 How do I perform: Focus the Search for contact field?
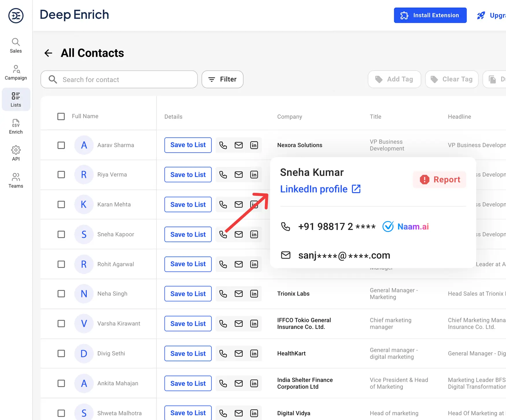[119, 79]
